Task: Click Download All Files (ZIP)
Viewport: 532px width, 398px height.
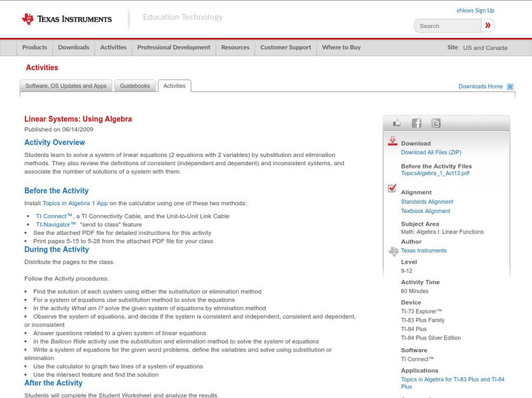Action: pyautogui.click(x=431, y=152)
